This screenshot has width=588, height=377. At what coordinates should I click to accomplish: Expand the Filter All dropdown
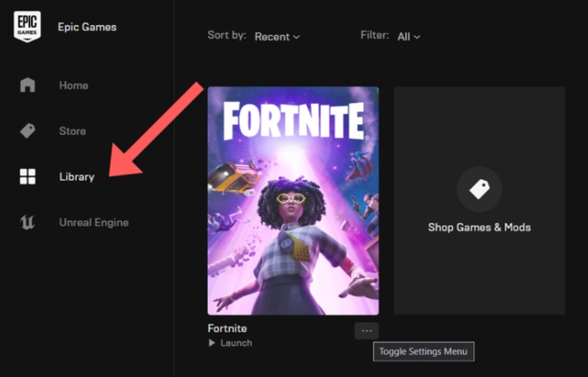[x=408, y=37]
